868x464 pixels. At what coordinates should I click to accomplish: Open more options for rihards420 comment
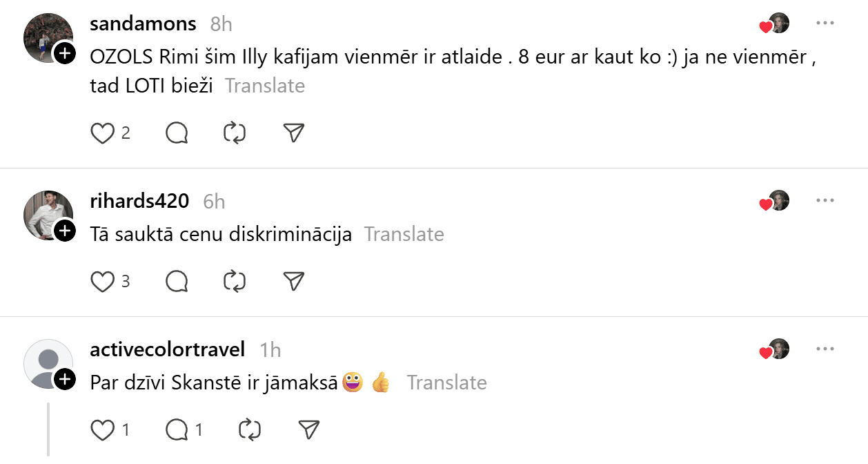point(825,200)
